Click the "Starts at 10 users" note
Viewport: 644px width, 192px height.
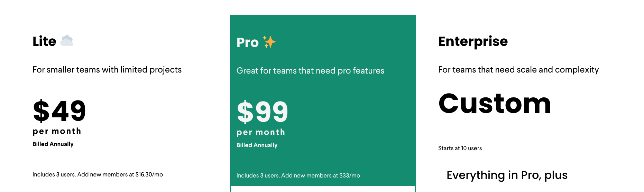pos(460,148)
